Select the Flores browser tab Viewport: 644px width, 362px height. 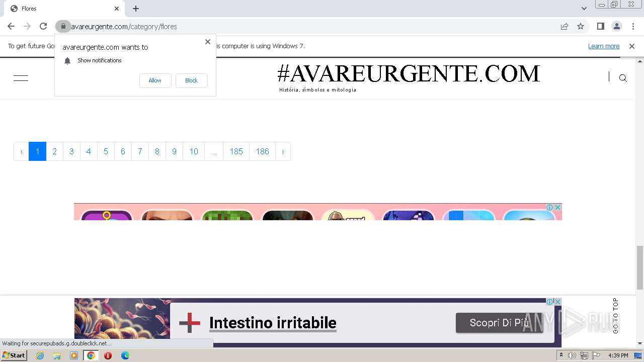[x=64, y=9]
